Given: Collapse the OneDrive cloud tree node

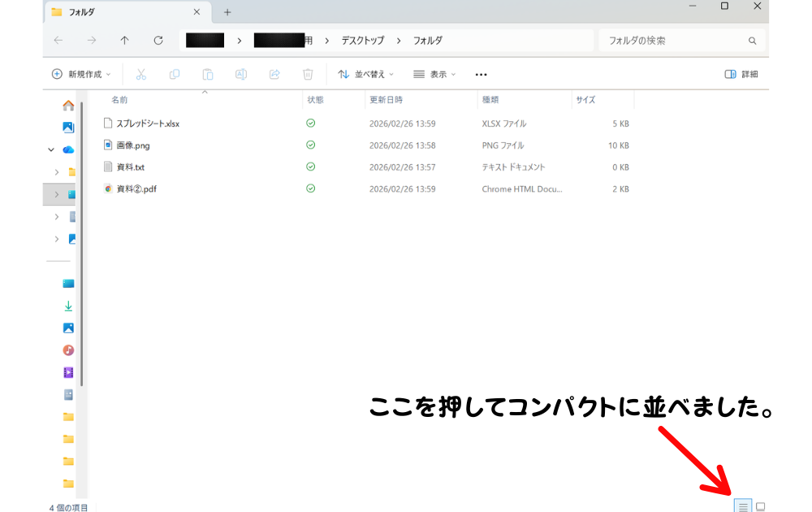Looking at the screenshot, I should [51, 150].
